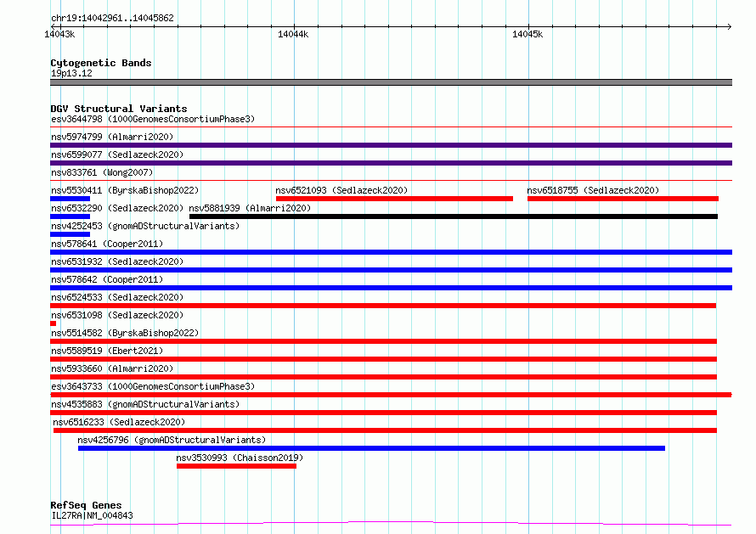
Task: Click the magenta IL27RA gene line
Action: (391, 524)
